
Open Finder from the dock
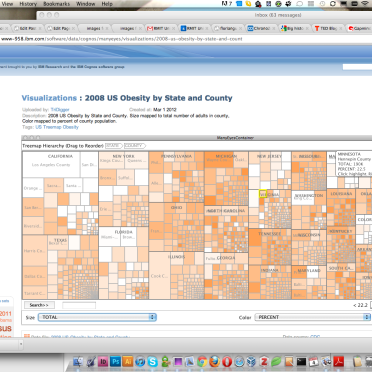tap(78, 362)
